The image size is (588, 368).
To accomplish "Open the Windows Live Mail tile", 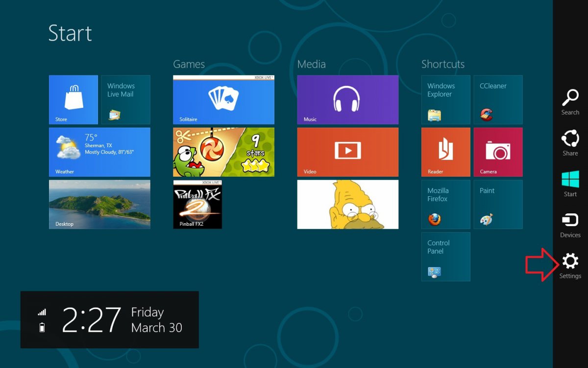I will point(126,100).
